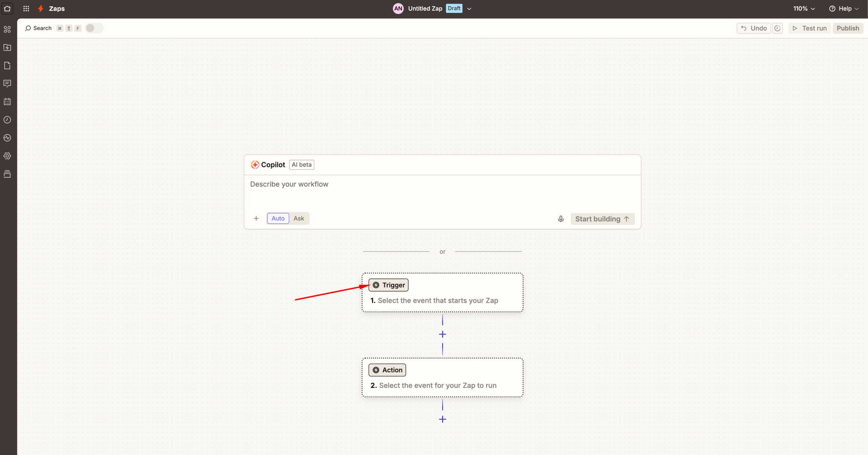This screenshot has width=868, height=455.
Task: Click the Copilot heading text
Action: click(x=273, y=165)
